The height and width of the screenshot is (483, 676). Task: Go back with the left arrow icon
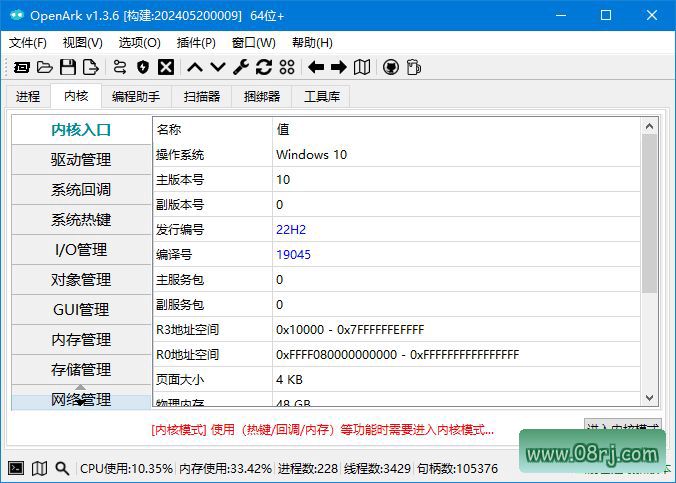[x=316, y=67]
